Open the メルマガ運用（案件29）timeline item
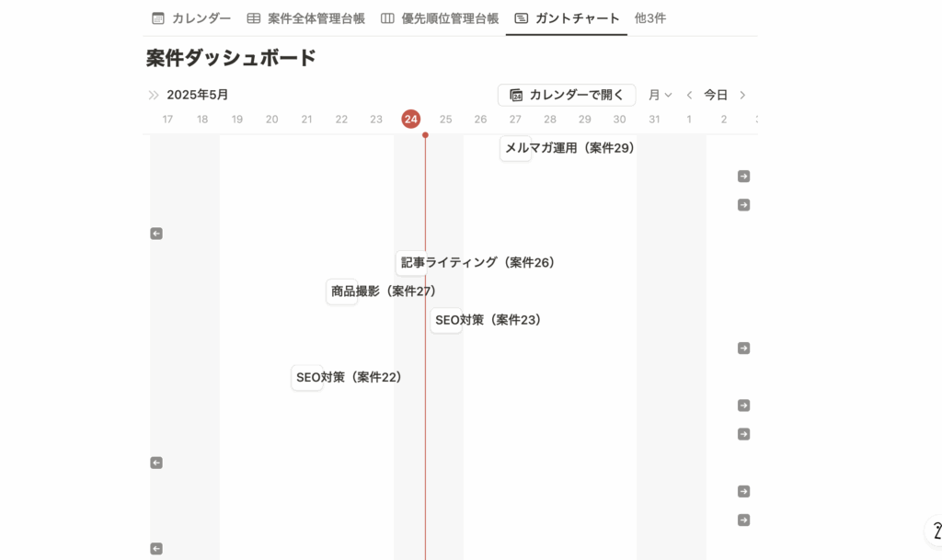 click(x=569, y=148)
